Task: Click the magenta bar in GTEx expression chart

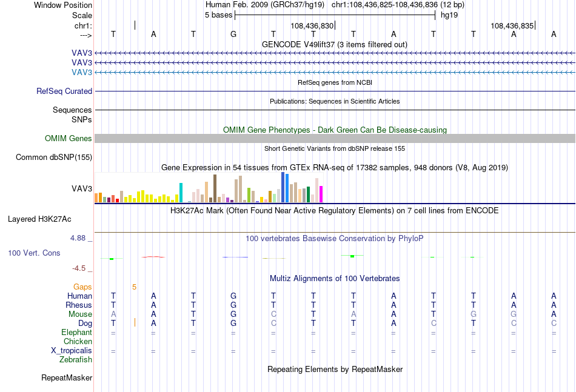Action: (321, 194)
